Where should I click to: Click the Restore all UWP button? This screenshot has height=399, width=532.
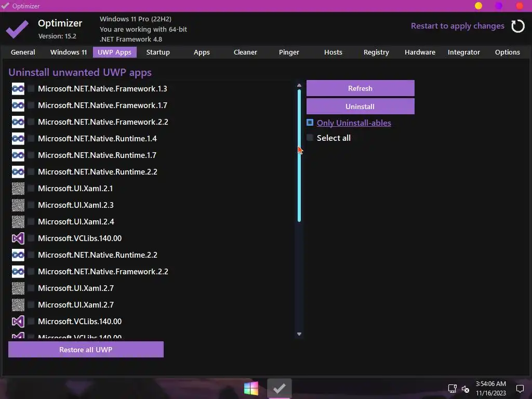(86, 350)
